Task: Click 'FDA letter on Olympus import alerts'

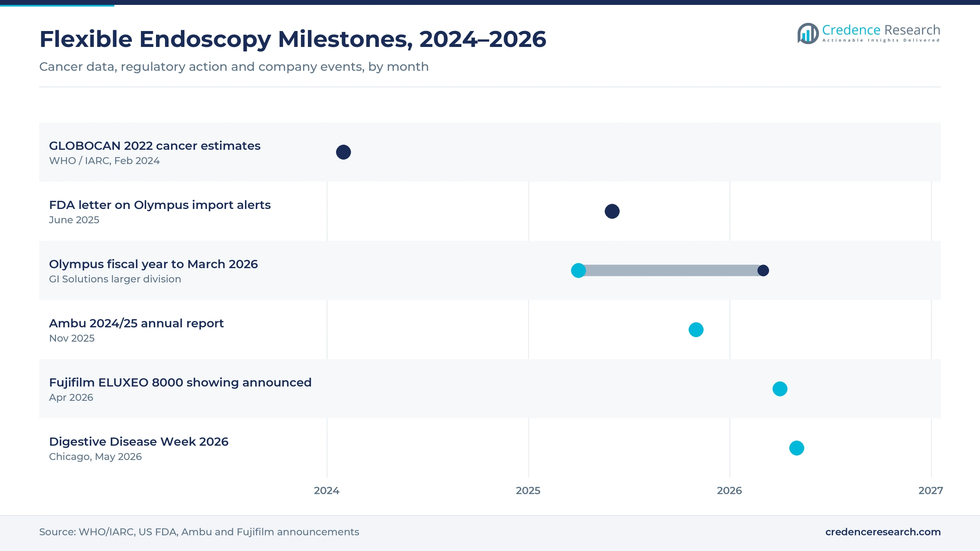Action: point(160,205)
